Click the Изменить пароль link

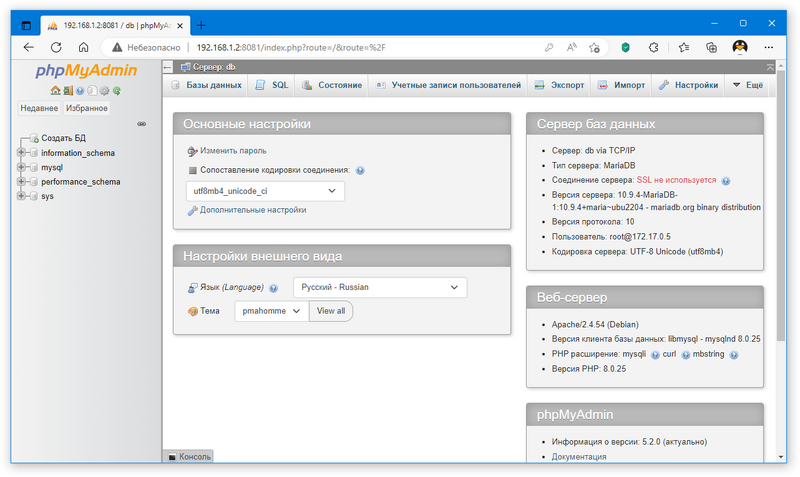(x=233, y=151)
